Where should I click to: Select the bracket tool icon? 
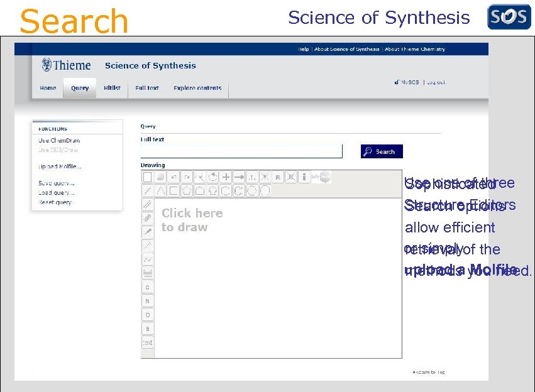coord(147,273)
